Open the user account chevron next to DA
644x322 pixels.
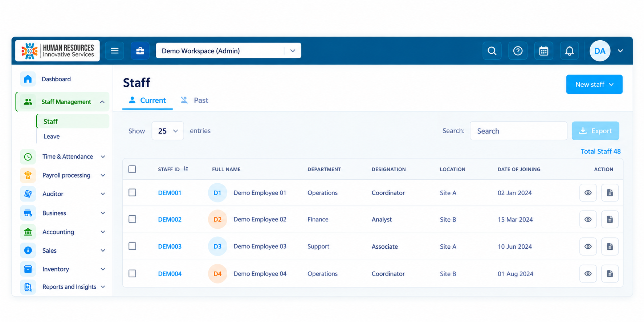point(620,51)
